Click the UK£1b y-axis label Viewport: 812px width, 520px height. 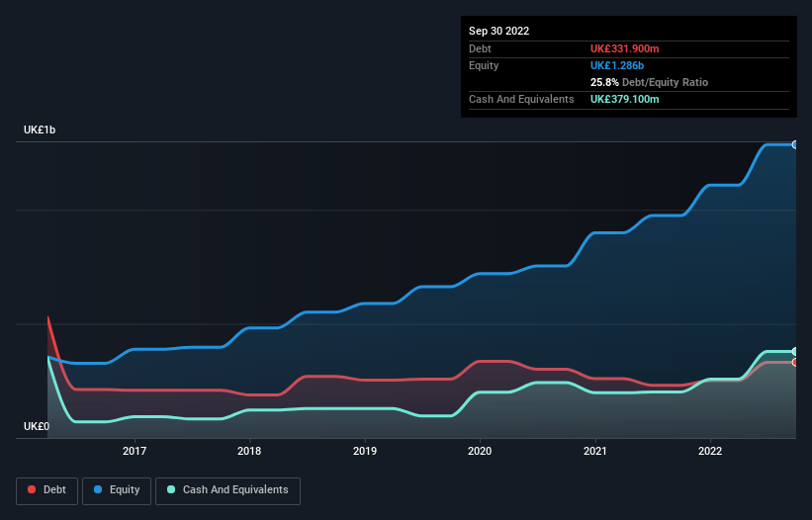tap(40, 130)
